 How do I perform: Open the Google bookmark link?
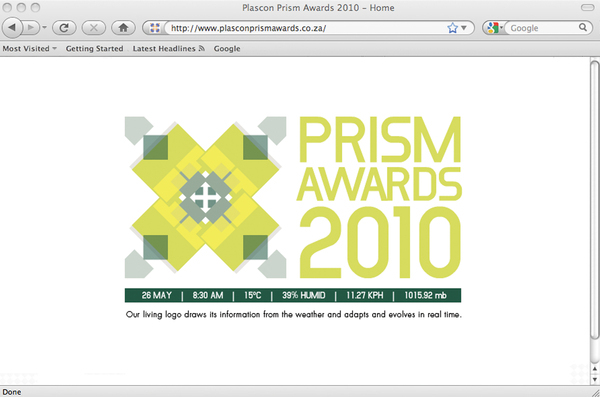(227, 49)
